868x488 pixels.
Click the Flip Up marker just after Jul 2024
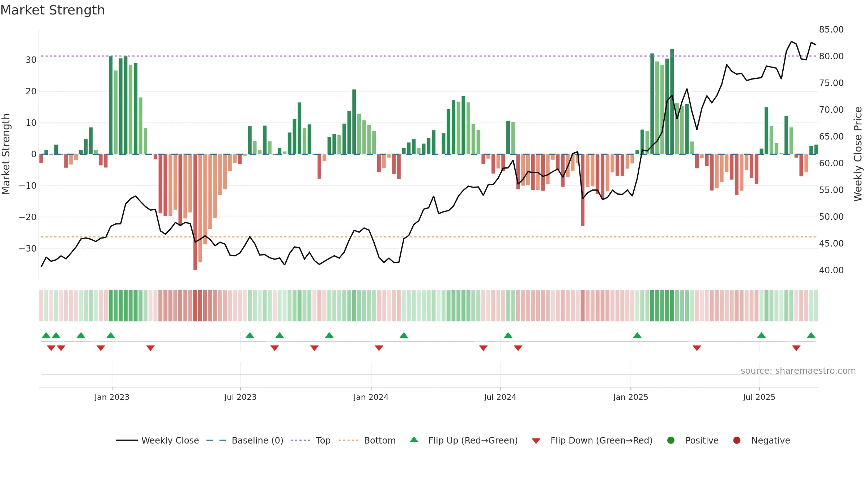[x=508, y=335]
